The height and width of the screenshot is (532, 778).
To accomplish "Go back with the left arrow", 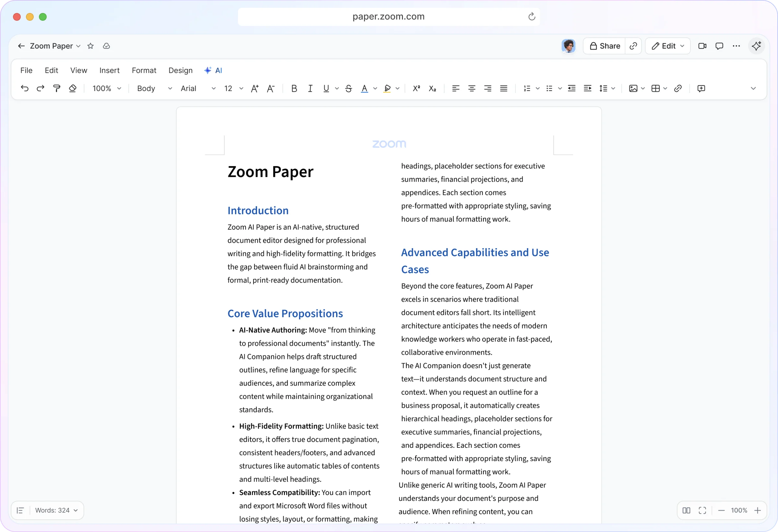I will coord(21,46).
